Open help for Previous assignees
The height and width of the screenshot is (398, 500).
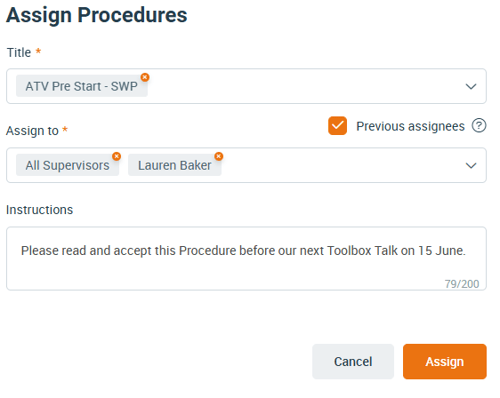[x=479, y=126]
